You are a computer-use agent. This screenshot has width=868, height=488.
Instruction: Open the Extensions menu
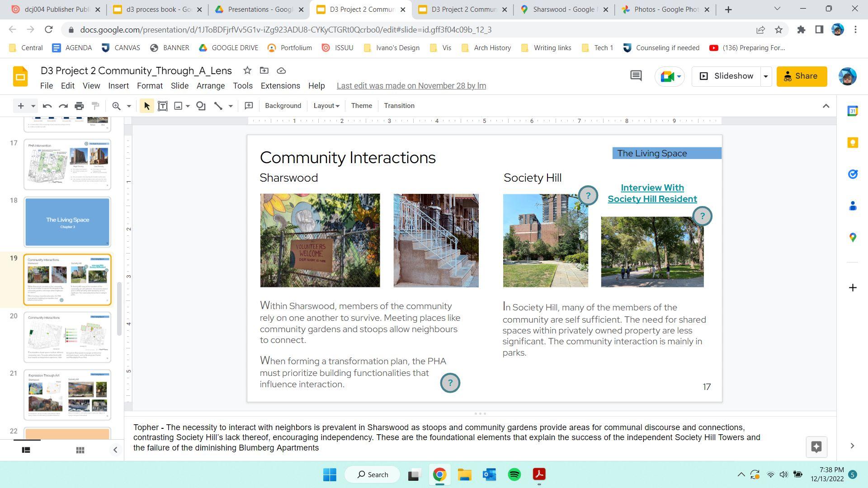[280, 86]
